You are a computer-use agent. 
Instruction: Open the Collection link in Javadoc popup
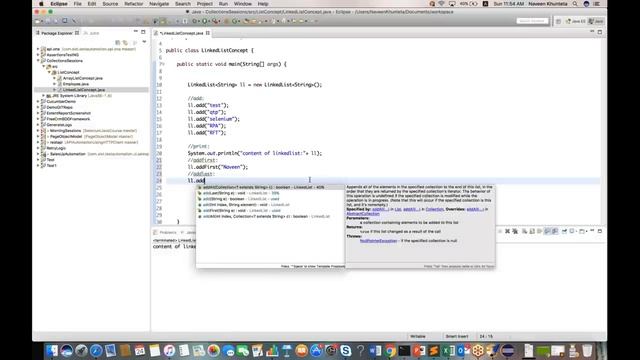click(x=434, y=209)
